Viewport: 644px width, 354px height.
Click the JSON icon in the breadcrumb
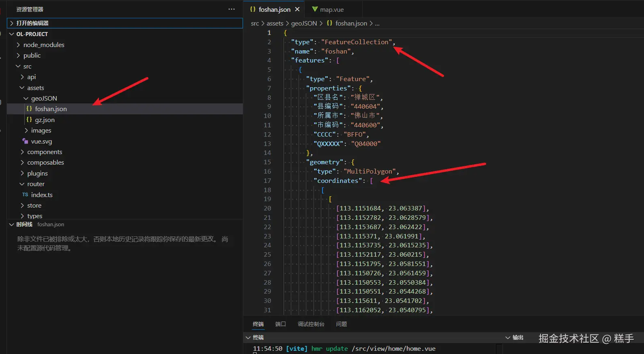[x=329, y=24]
